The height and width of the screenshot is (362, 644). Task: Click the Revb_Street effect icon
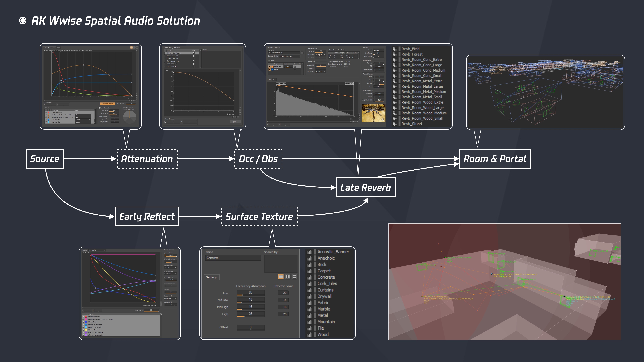point(395,124)
